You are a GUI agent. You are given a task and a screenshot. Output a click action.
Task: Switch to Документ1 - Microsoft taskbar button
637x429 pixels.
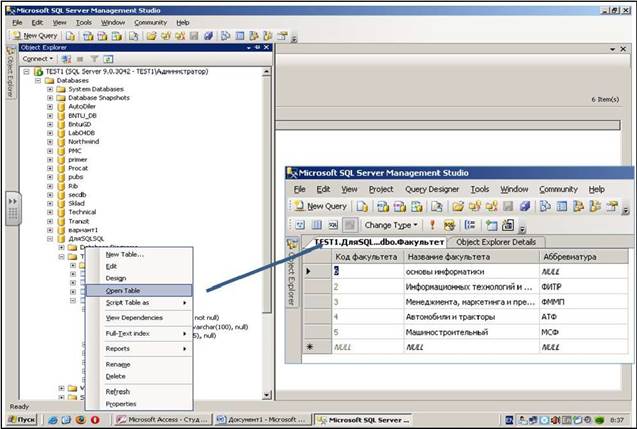263,420
